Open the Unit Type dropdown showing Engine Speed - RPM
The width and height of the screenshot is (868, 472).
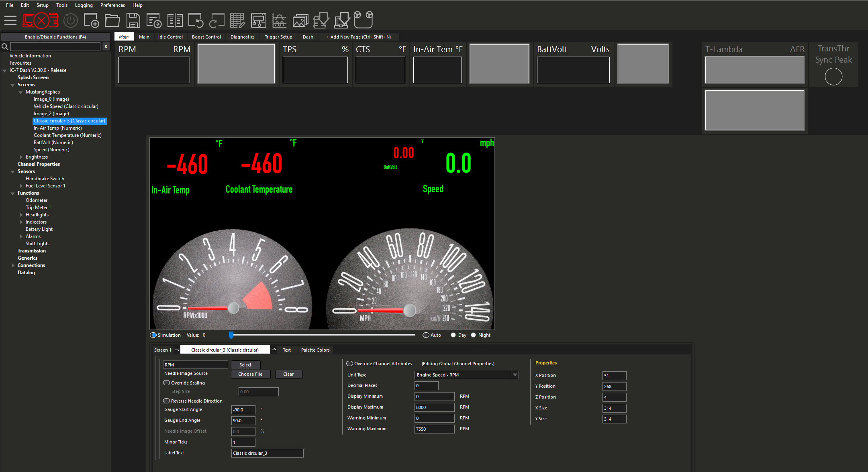click(515, 375)
